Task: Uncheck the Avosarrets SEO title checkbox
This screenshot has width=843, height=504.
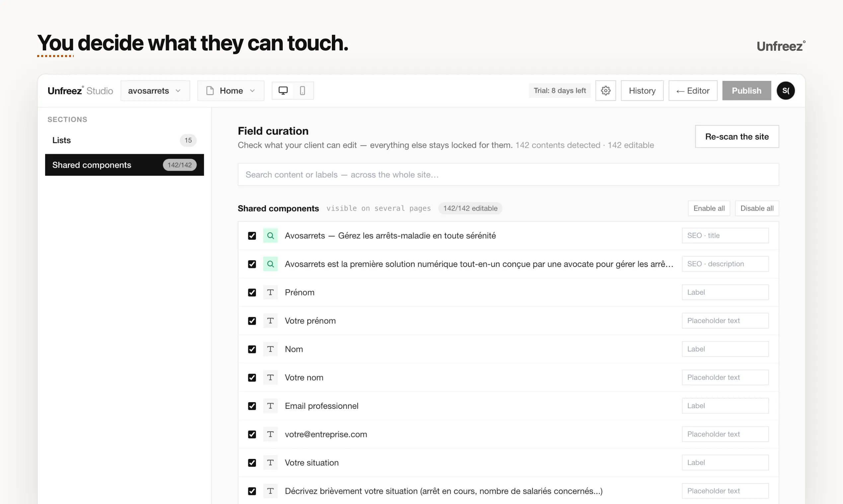Action: (252, 236)
